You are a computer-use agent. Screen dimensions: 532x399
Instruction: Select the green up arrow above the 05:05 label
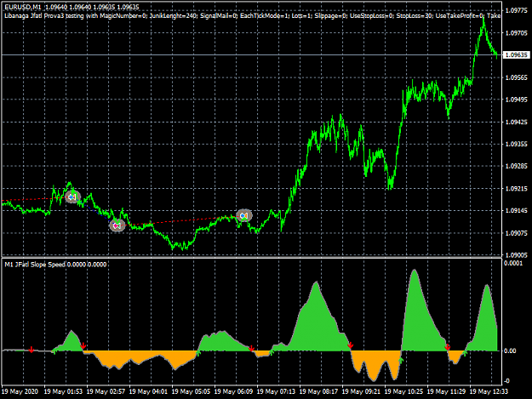tap(199, 354)
